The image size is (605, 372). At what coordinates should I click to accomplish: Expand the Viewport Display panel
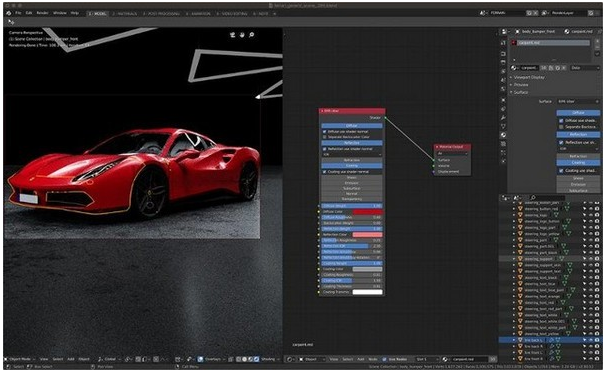[x=529, y=78]
